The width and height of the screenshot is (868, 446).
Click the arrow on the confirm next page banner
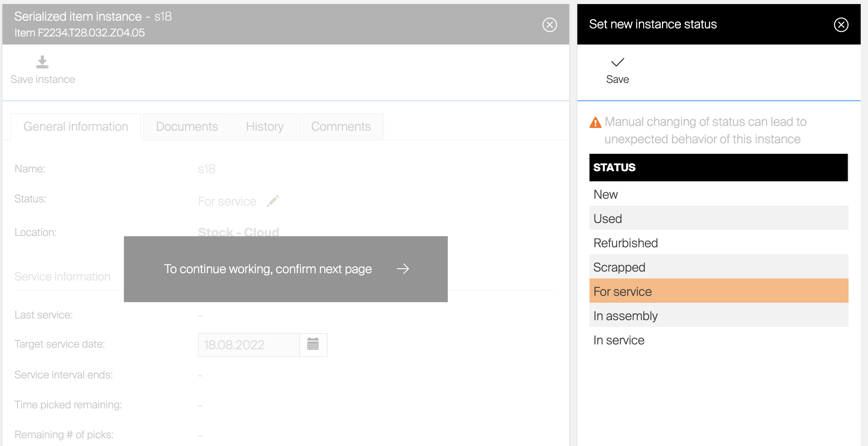402,269
